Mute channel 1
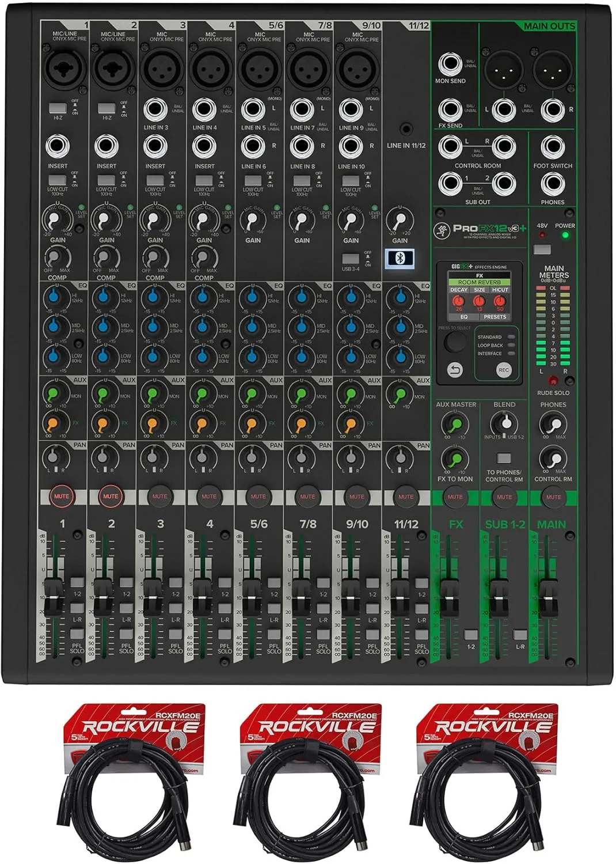The height and width of the screenshot is (864, 616). click(x=62, y=497)
